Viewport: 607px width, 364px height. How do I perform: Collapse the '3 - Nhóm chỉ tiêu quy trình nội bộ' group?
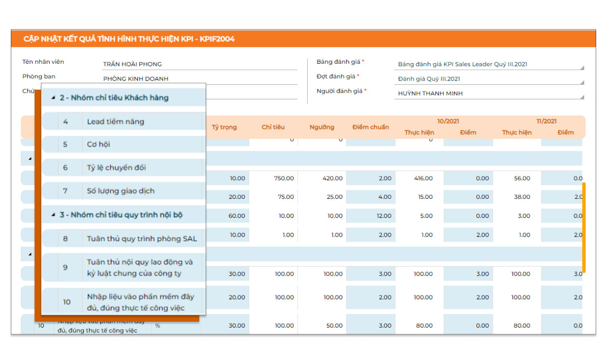pyautogui.click(x=53, y=215)
